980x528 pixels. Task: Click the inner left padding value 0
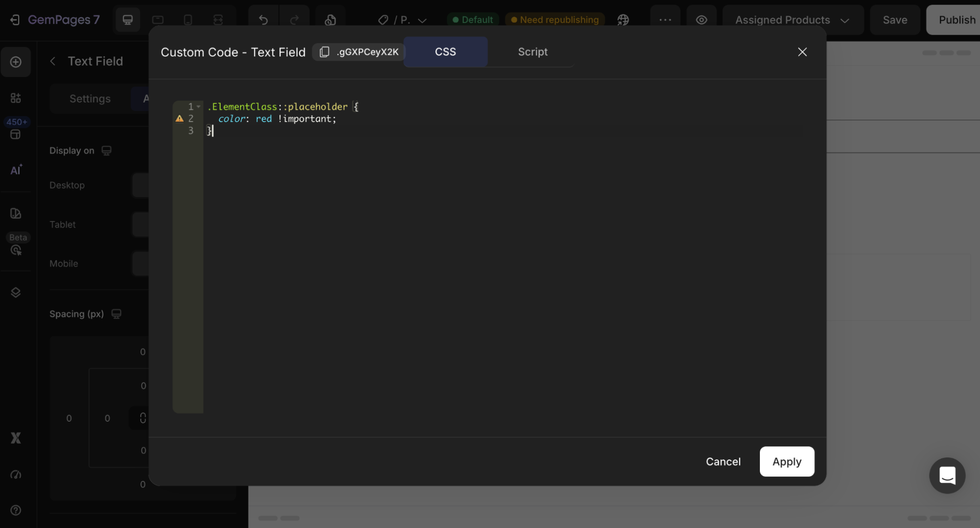coord(107,418)
